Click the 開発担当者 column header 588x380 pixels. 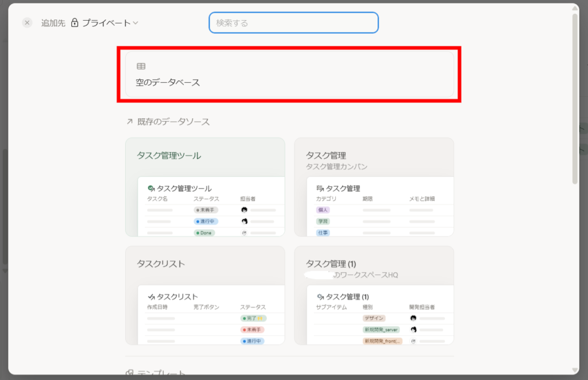point(422,307)
